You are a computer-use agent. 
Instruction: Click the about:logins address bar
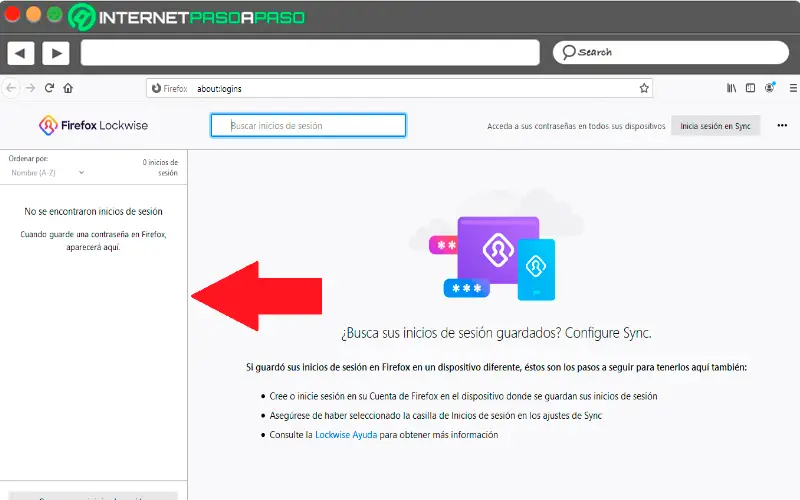coord(399,88)
